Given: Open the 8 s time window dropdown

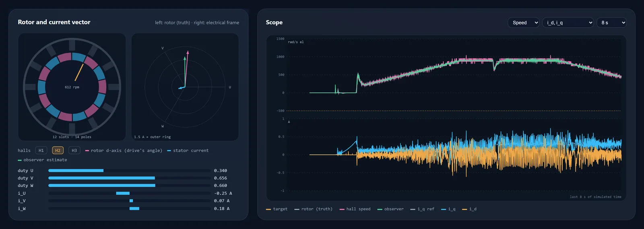Looking at the screenshot, I should [x=612, y=23].
